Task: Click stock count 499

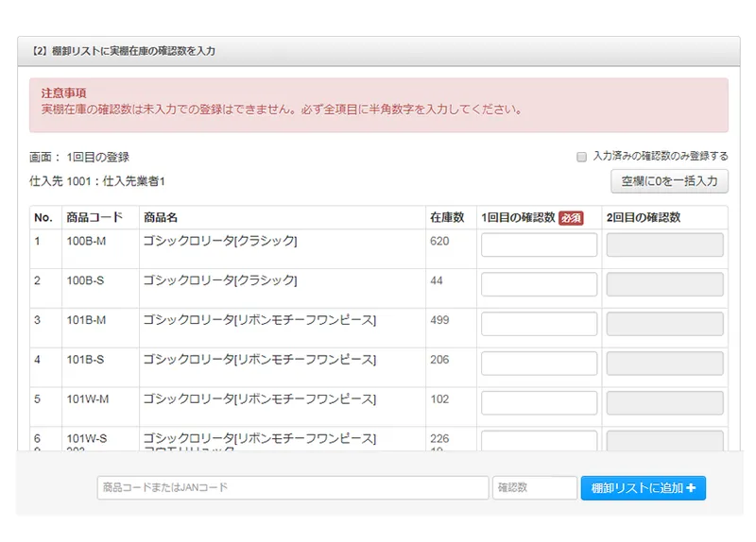Action: [439, 320]
